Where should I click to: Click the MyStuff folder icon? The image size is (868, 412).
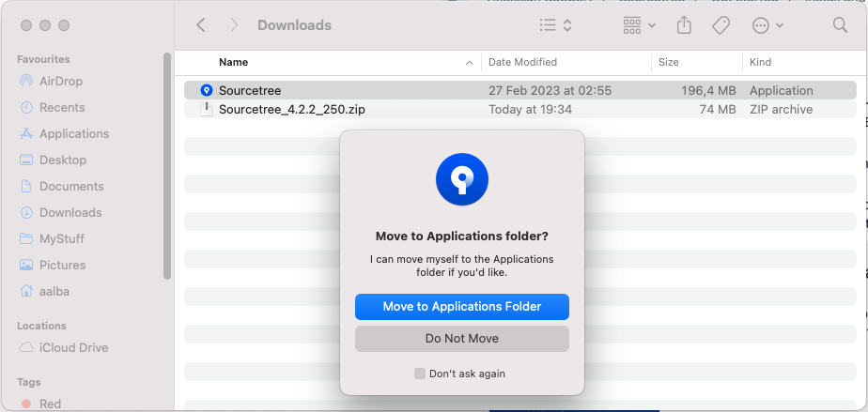pyautogui.click(x=26, y=239)
